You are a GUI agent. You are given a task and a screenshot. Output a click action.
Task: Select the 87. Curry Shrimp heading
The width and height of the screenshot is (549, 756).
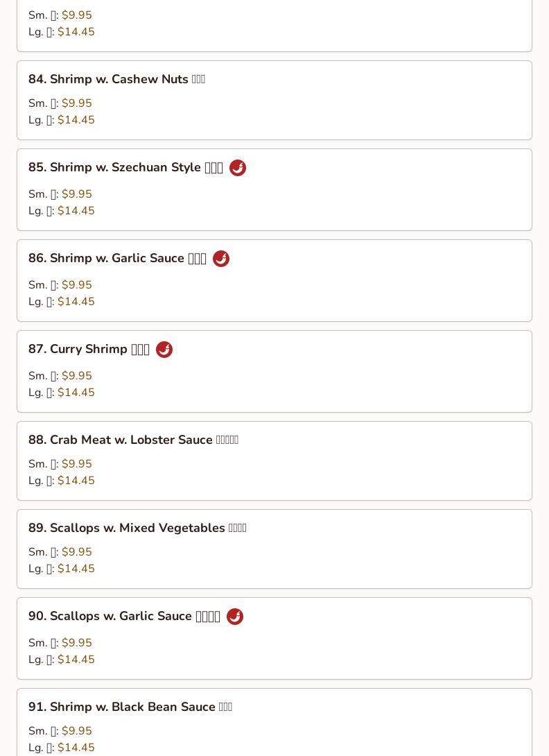(x=89, y=349)
